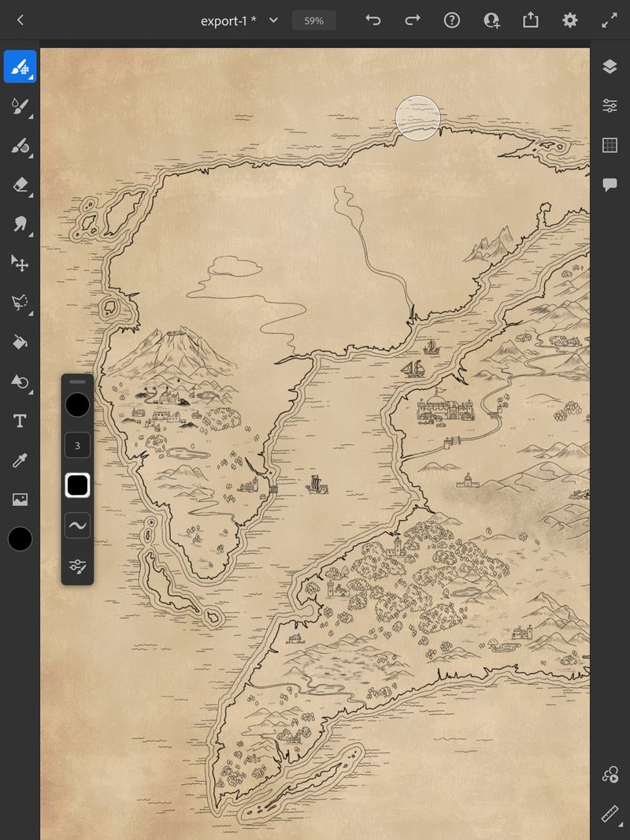
Task: Toggle the layer properties panel
Action: point(610,106)
